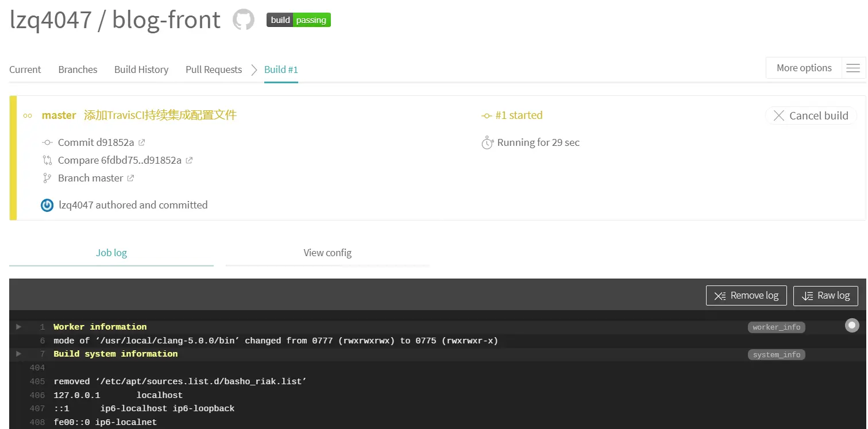Image resolution: width=868 pixels, height=429 pixels.
Task: Switch to the Branches tab
Action: (x=78, y=69)
